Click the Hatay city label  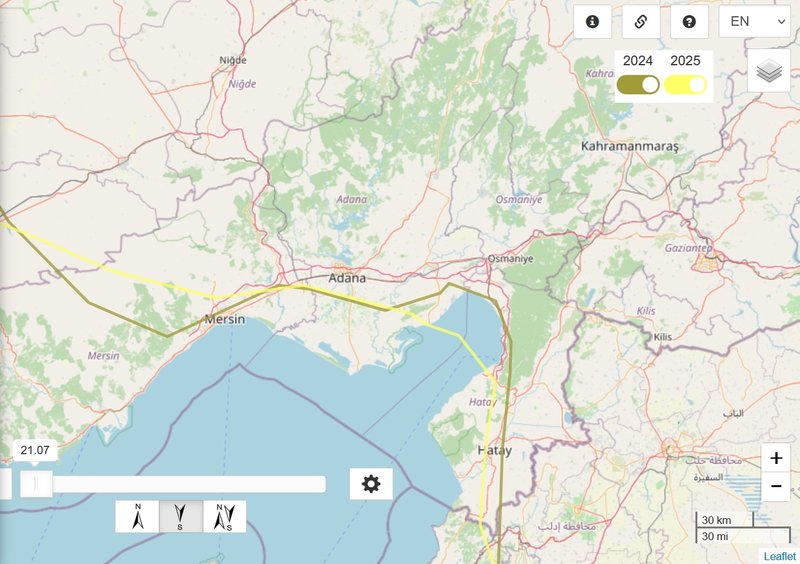[494, 451]
